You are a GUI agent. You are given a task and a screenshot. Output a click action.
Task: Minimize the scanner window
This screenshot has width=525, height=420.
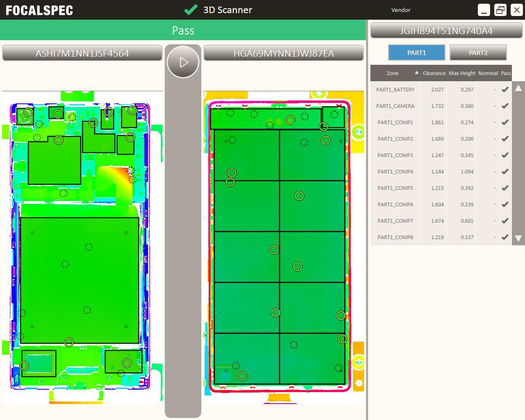point(484,10)
